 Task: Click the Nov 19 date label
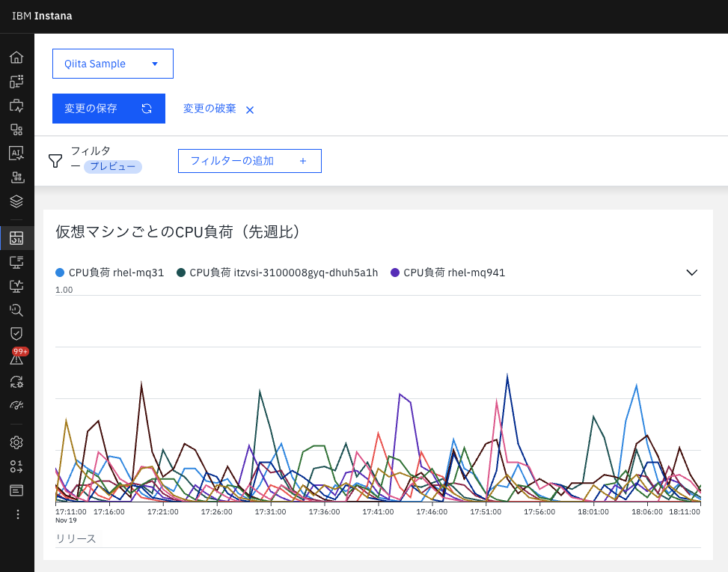[x=66, y=520]
